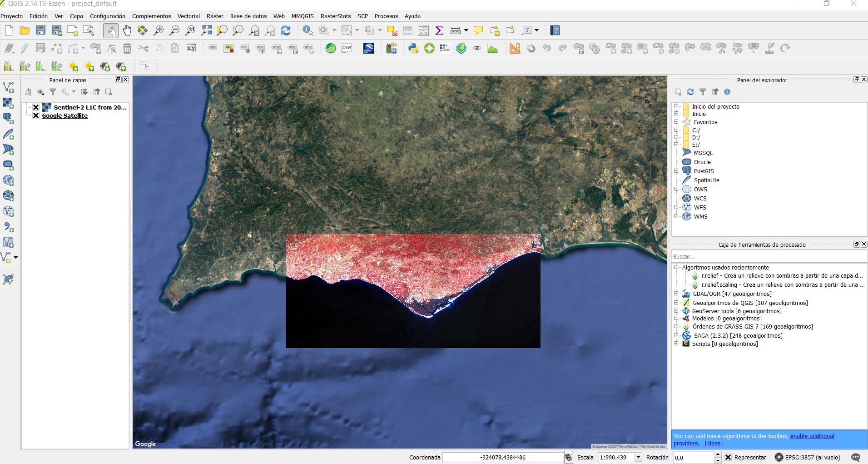
Task: Select the r.relief.scaling algorithm entry
Action: click(x=783, y=284)
